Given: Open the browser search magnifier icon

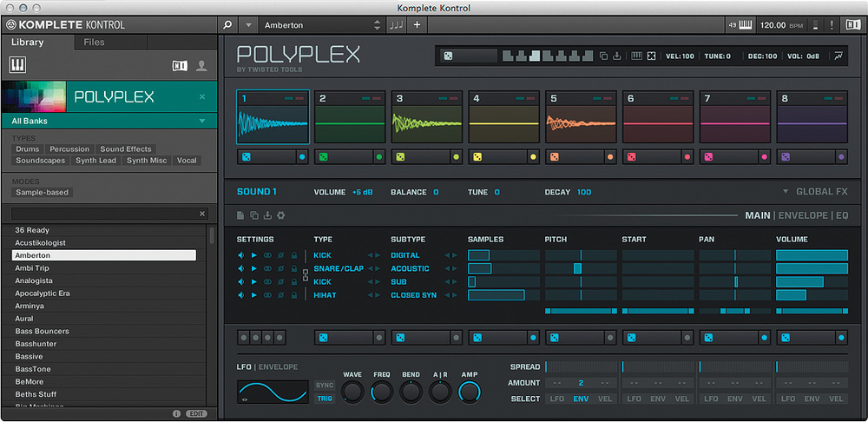Looking at the screenshot, I should click(x=227, y=25).
